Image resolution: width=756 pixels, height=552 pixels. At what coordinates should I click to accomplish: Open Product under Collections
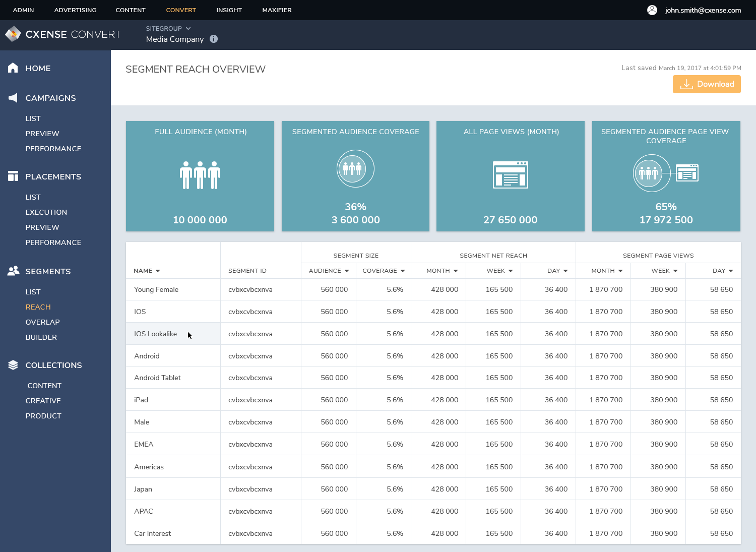coord(43,416)
